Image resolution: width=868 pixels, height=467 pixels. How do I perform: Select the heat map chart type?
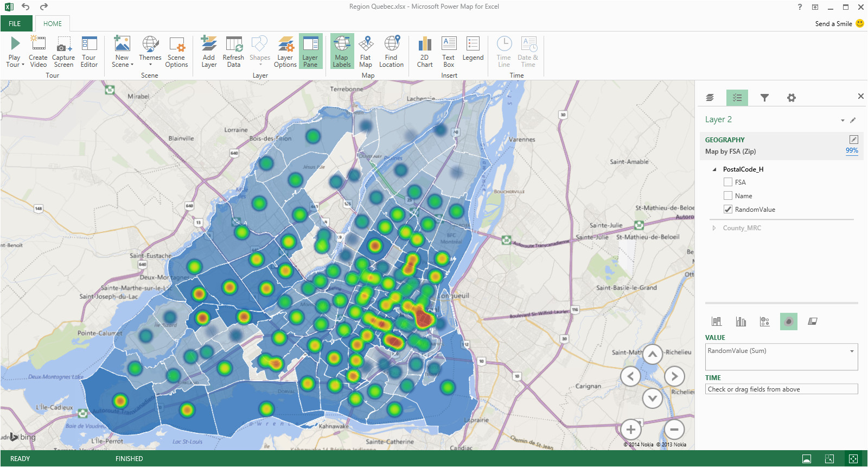(x=789, y=321)
